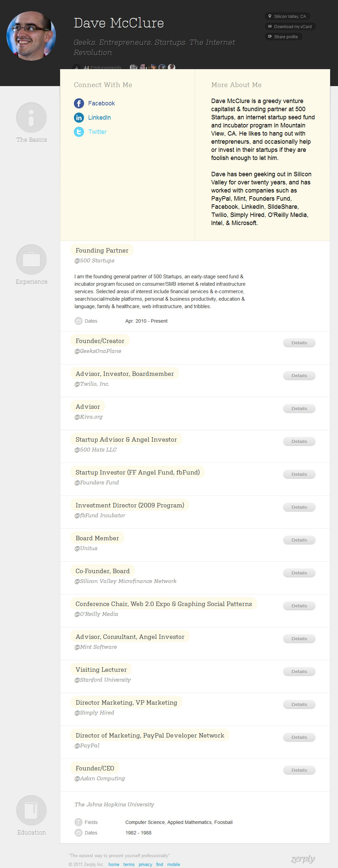Click the mobile footer link

173,865
